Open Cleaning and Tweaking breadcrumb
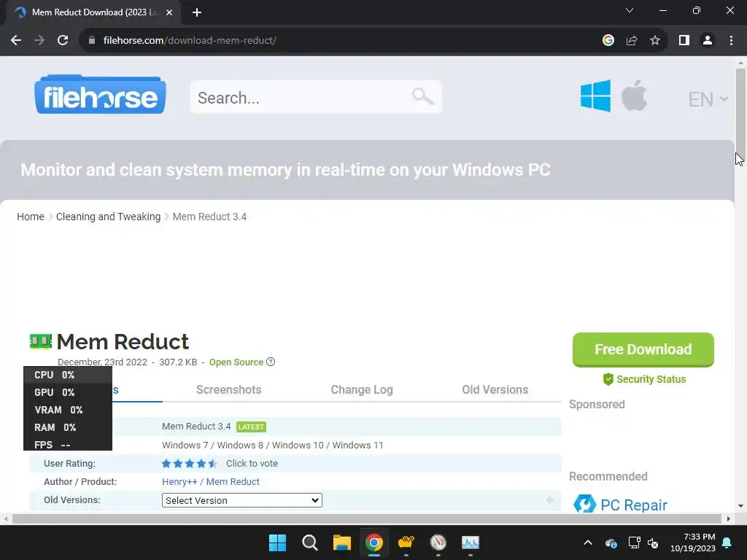747x560 pixels. 108,217
